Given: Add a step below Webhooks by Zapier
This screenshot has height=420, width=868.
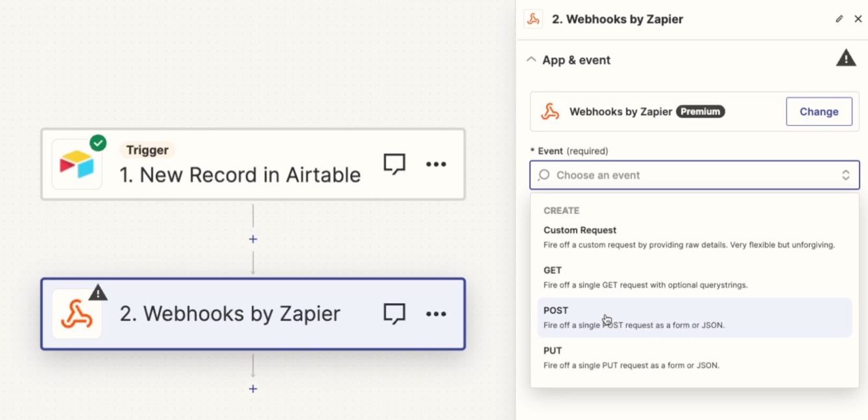Looking at the screenshot, I should tap(253, 389).
